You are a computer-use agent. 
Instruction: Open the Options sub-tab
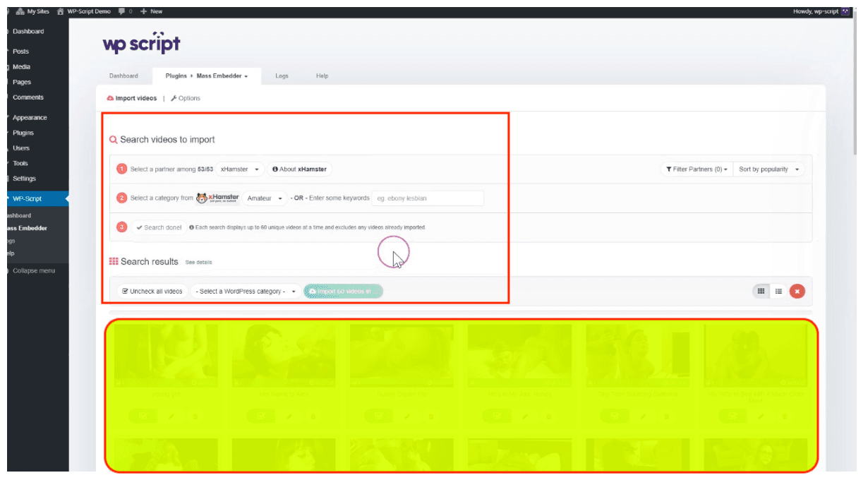186,98
